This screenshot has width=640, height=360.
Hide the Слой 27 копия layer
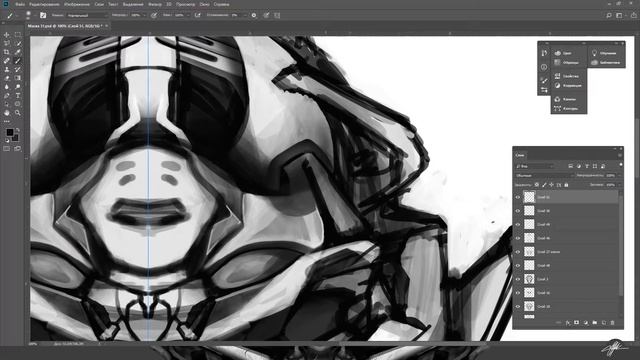click(518, 252)
